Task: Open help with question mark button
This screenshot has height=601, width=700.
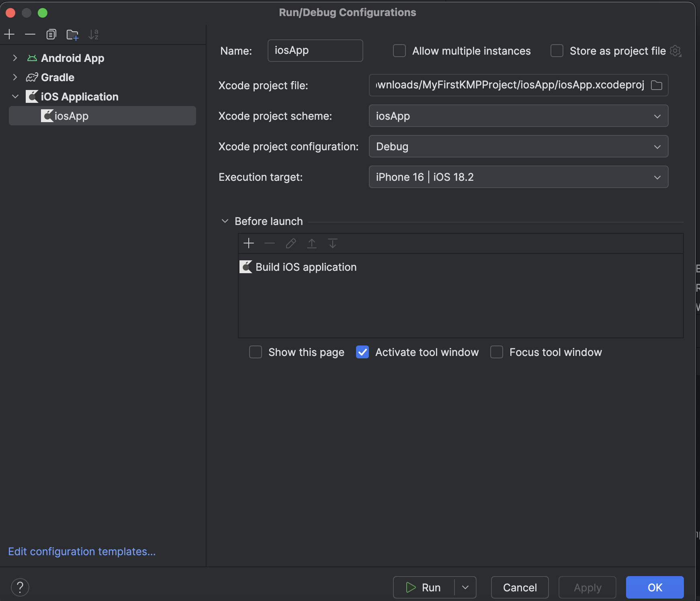Action: pyautogui.click(x=20, y=587)
